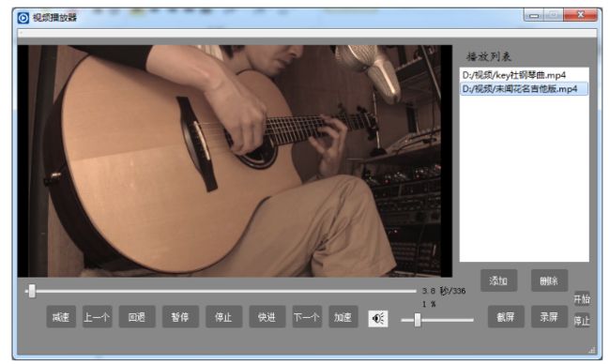Minimize the video player window
610x364 pixels.
(x=534, y=16)
